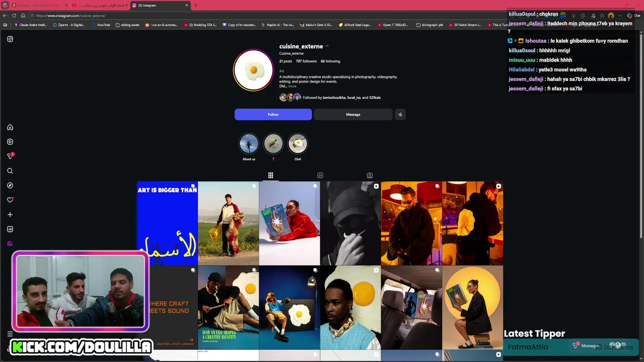Open the 'Chef' story highlight
The width and height of the screenshot is (644, 362).
(x=298, y=144)
